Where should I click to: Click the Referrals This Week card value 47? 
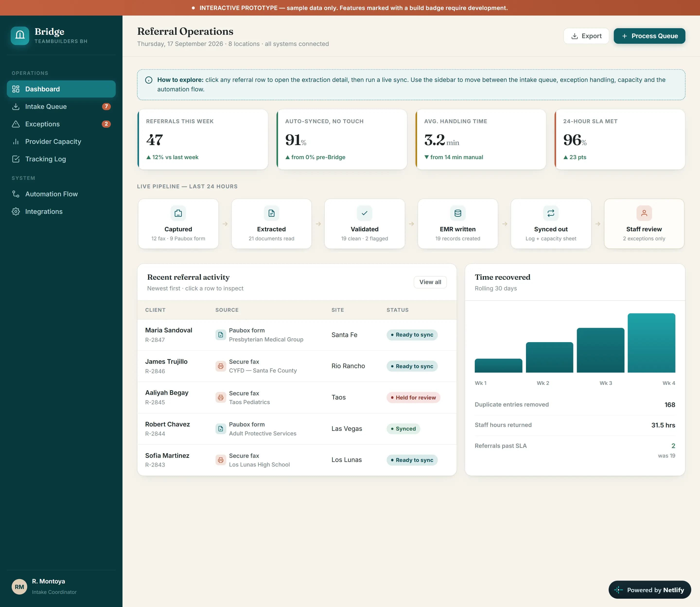(155, 140)
